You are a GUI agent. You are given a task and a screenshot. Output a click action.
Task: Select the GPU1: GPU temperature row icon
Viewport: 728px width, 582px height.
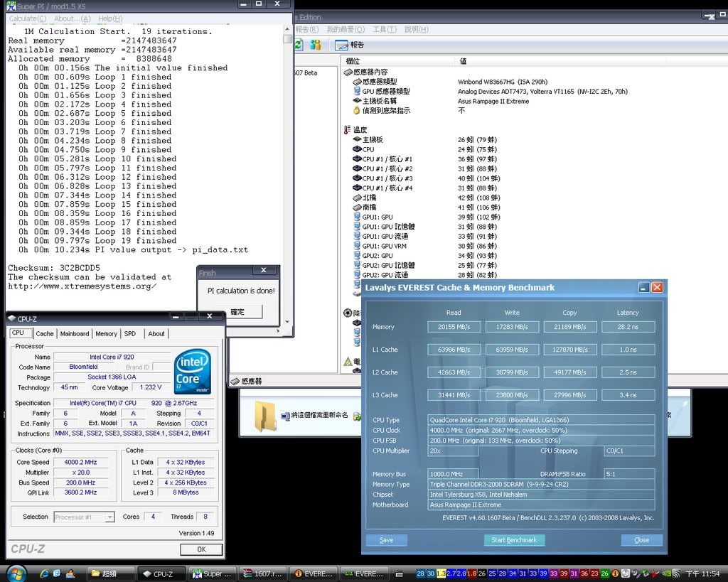coord(357,217)
